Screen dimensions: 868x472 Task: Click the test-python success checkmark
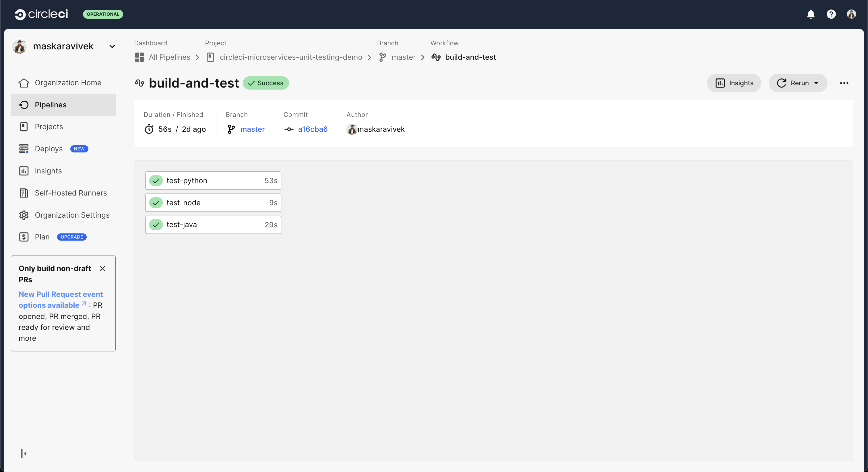click(156, 180)
